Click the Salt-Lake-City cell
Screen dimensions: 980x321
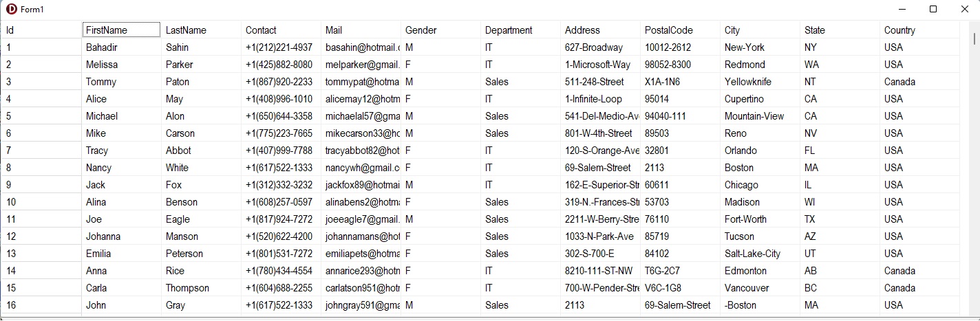pos(760,254)
